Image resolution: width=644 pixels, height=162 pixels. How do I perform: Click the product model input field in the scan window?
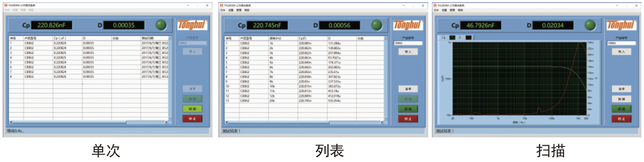click(621, 43)
